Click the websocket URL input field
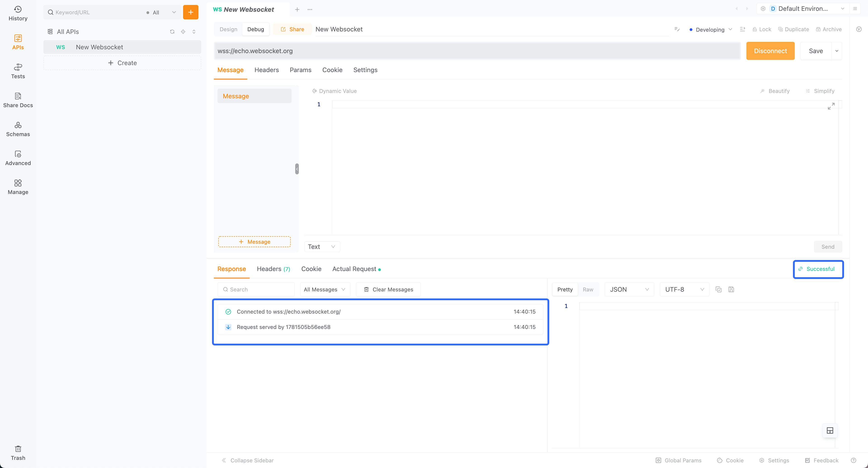868x468 pixels. (477, 51)
